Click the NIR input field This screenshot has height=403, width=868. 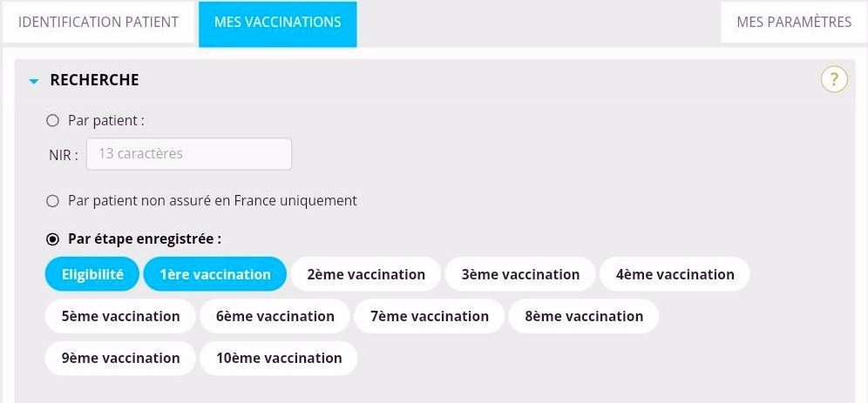[188, 154]
